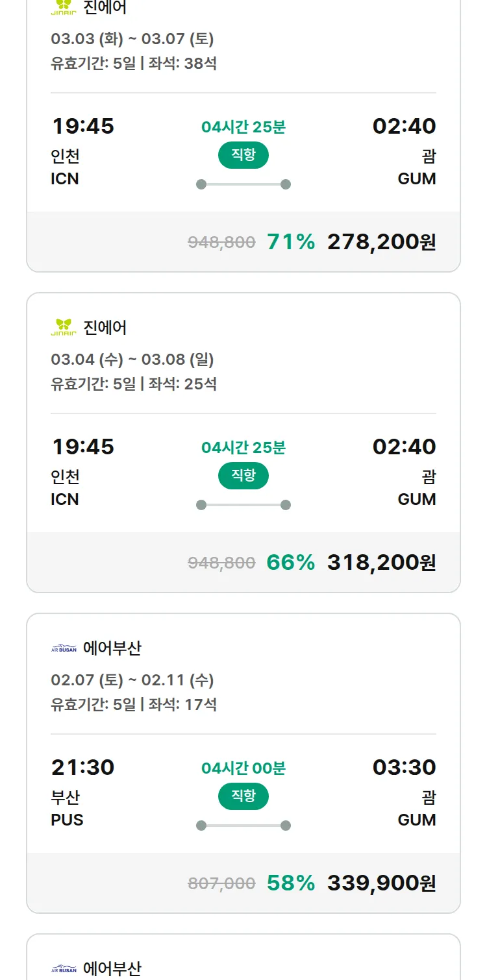
Task: Open the 03.04 (수) ~ 03.08 (일) date range
Action: 132,360
